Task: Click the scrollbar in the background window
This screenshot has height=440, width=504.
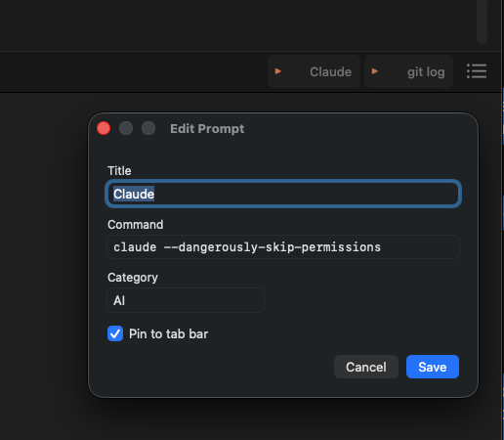Action: pos(482,22)
